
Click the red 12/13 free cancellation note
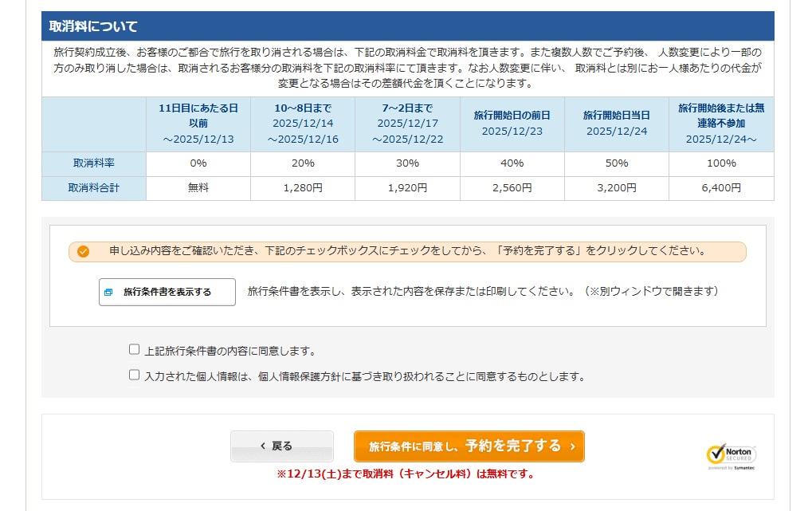pos(406,474)
